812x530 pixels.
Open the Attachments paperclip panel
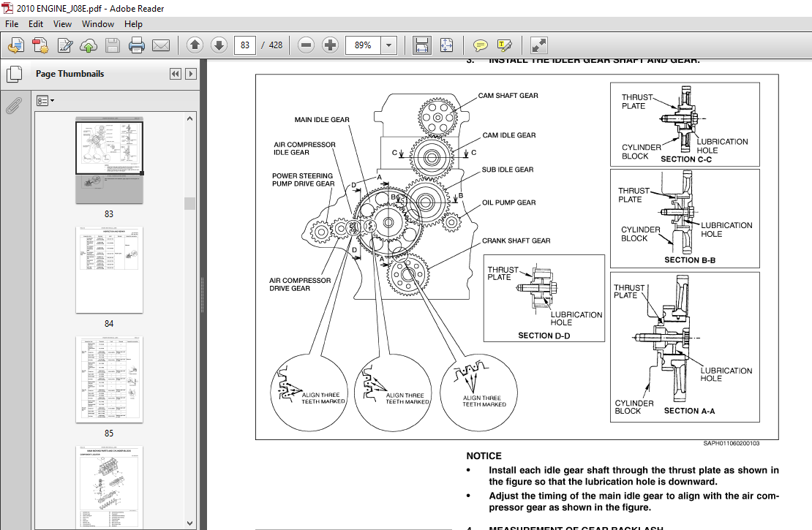14,105
